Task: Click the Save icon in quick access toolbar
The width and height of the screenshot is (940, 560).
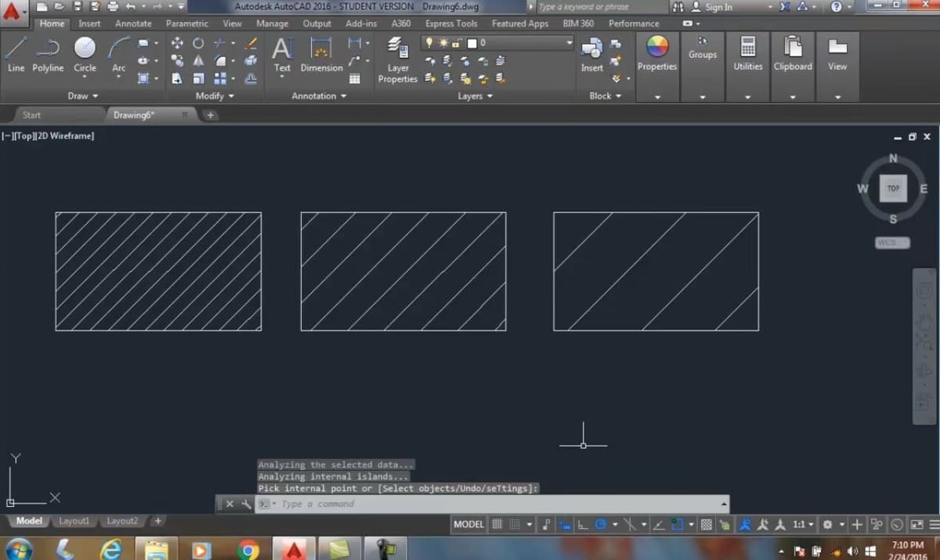Action: [x=76, y=6]
